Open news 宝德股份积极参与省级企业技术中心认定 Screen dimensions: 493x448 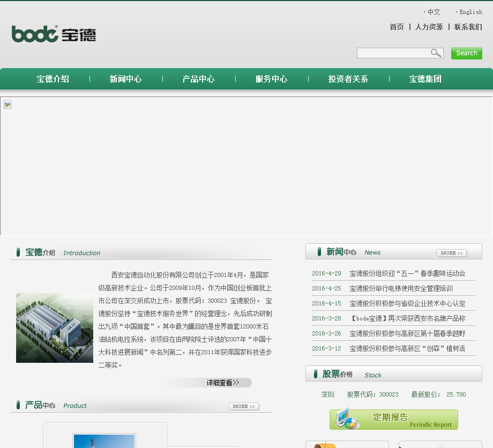(407, 303)
